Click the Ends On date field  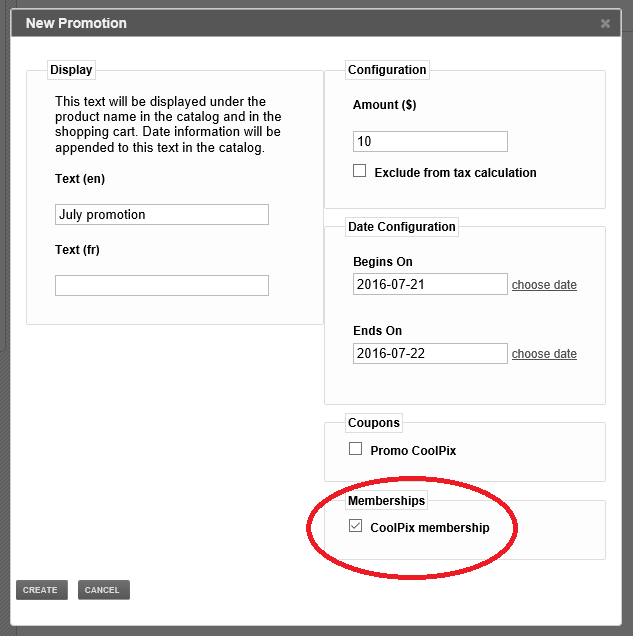[430, 353]
